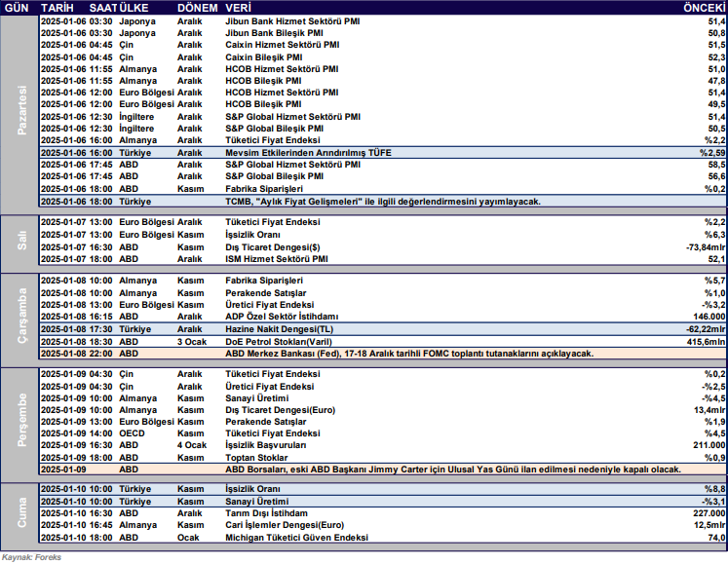The width and height of the screenshot is (728, 564).
Task: Click the GÜN column header
Action: pyautogui.click(x=17, y=8)
